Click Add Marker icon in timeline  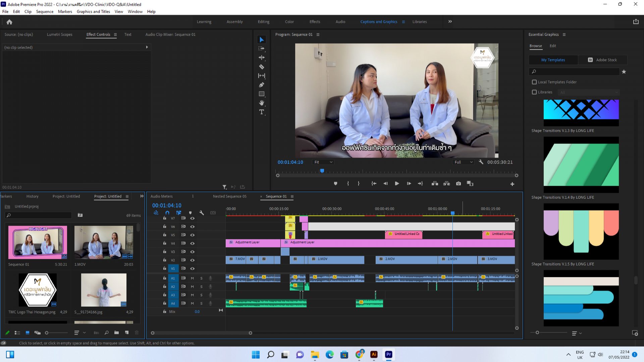(x=190, y=213)
